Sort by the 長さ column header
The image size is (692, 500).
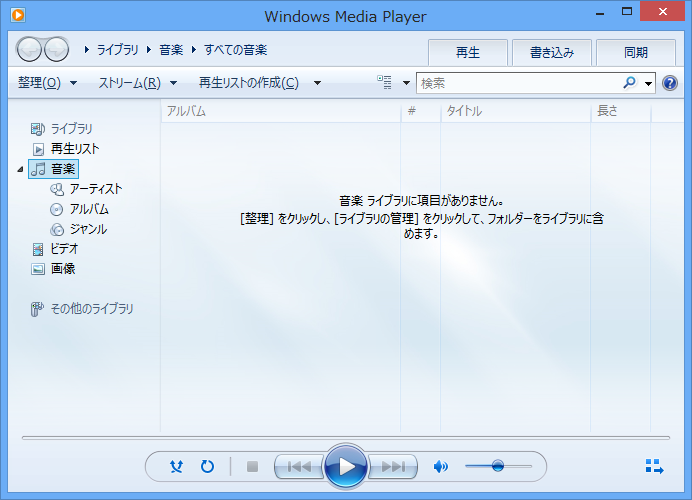(621, 111)
